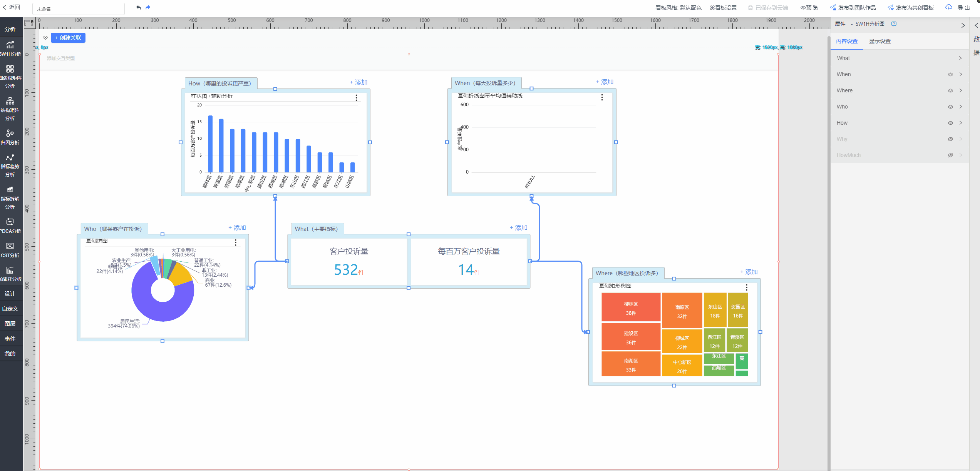Click the help icon next to 5W1H分析图

point(894,24)
